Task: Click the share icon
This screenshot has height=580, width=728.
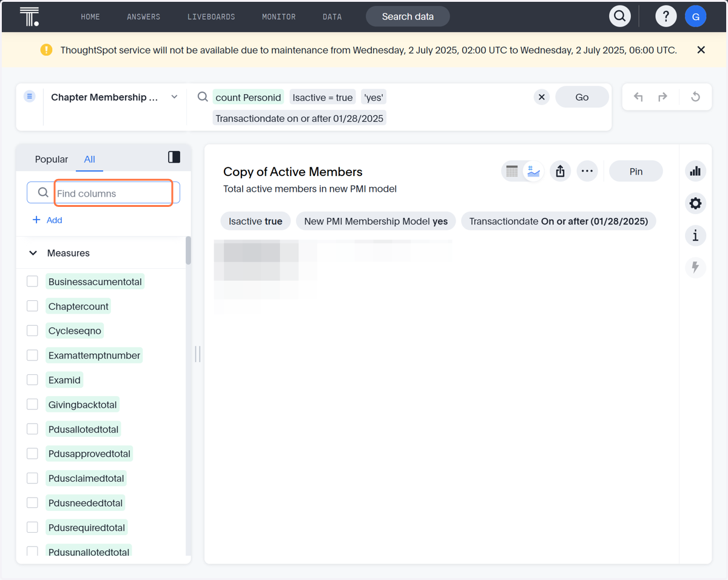Action: click(x=561, y=172)
